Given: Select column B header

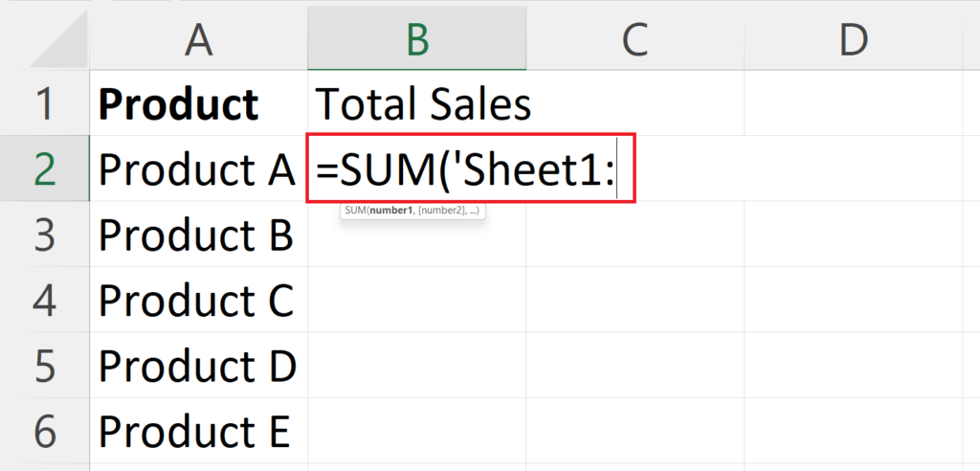Looking at the screenshot, I should [x=417, y=39].
